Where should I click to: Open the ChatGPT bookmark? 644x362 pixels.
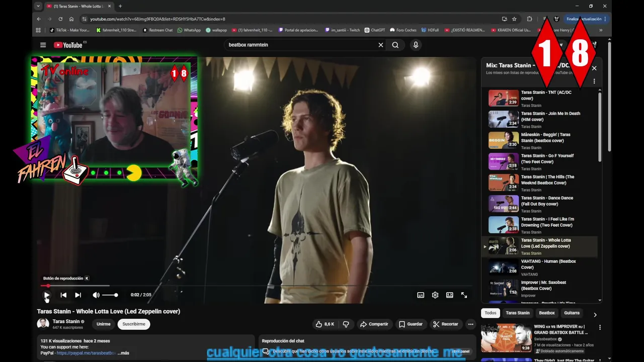(x=375, y=30)
